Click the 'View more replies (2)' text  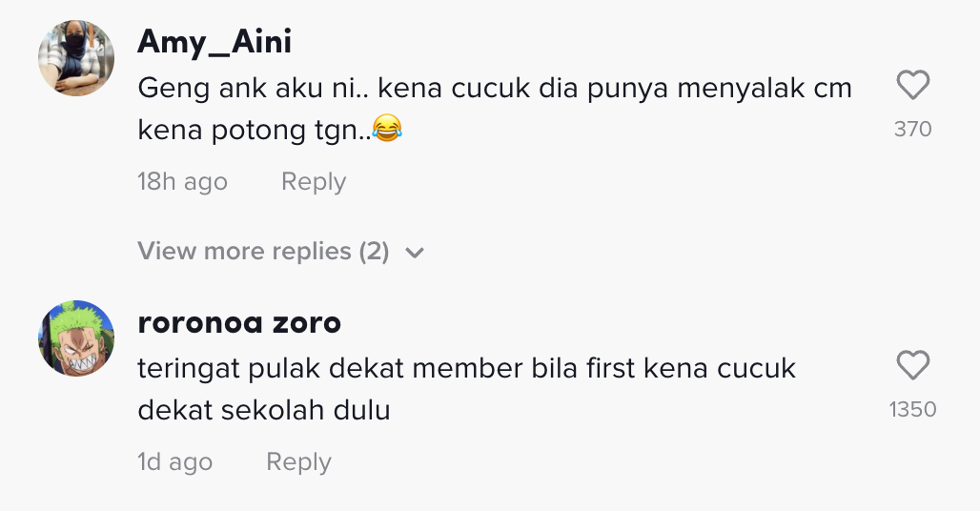click(245, 252)
